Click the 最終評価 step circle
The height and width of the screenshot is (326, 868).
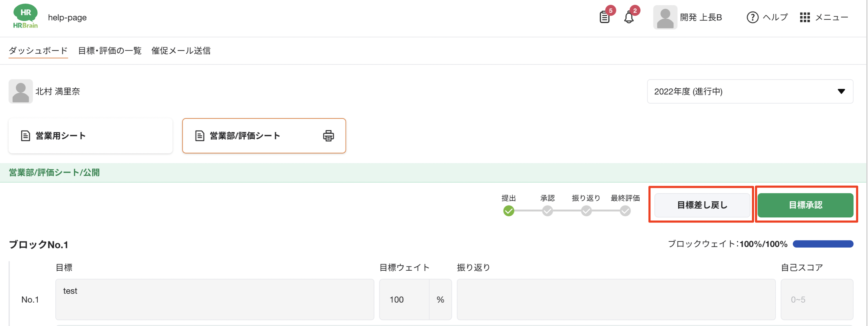[625, 211]
